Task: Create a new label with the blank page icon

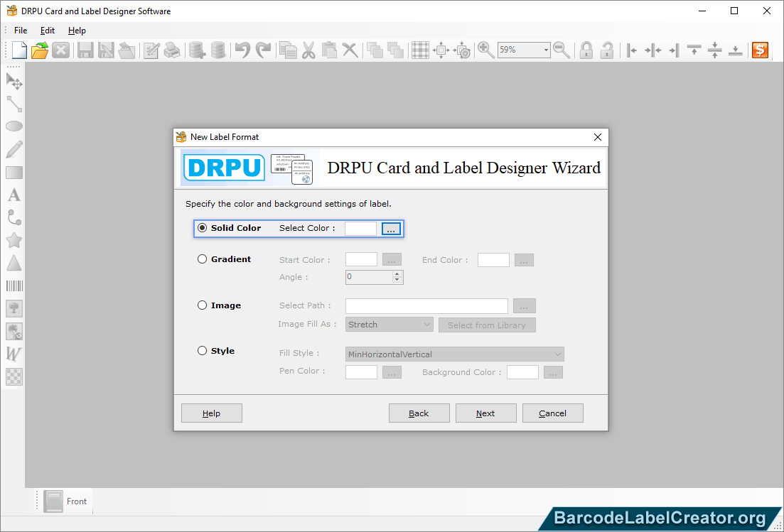Action: click(19, 50)
